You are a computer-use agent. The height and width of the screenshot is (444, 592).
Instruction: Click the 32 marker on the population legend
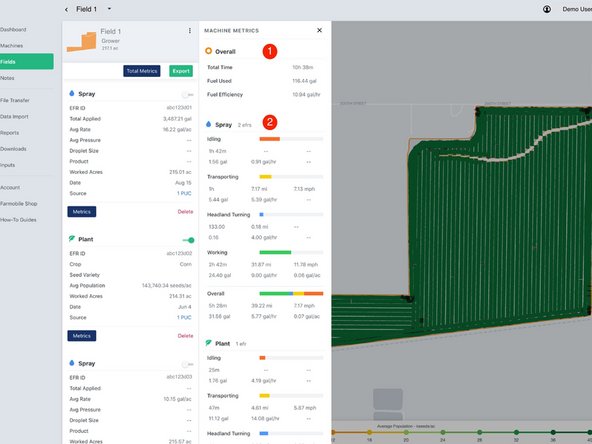[516, 432]
